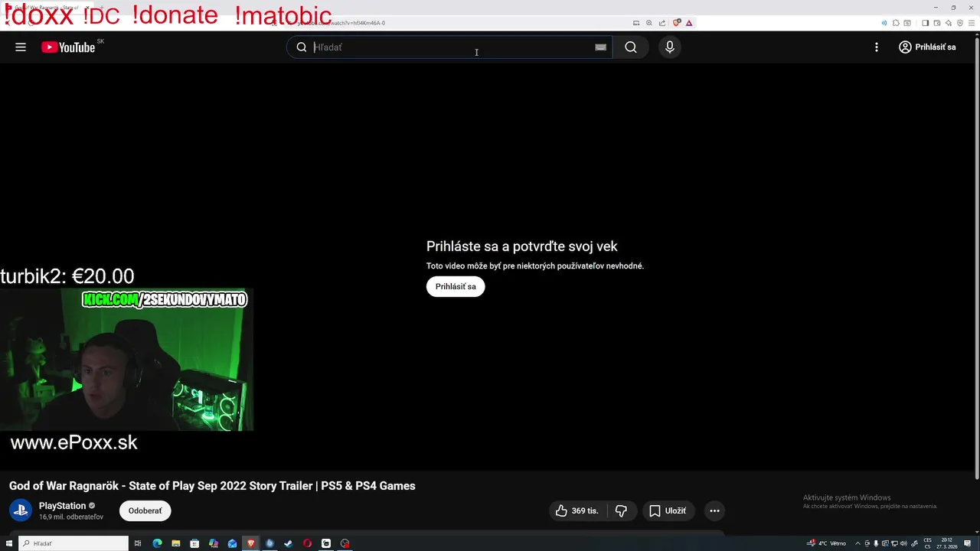Click Brave Shields lion icon in address bar
Image resolution: width=980 pixels, height=551 pixels.
point(677,23)
